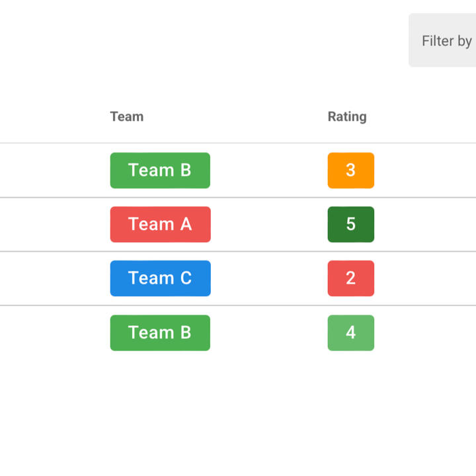This screenshot has height=476, width=476.
Task: Select the red Team A badge
Action: (160, 224)
